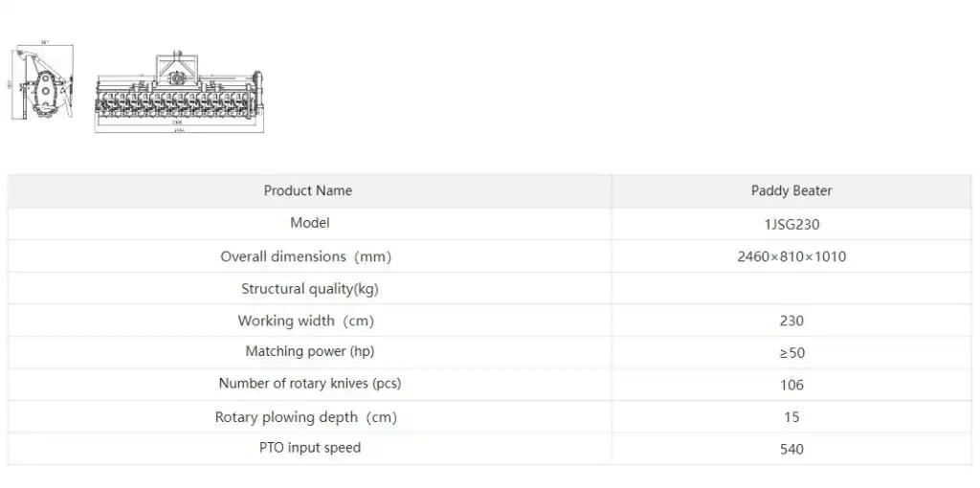Select the "Model" row label

(x=309, y=223)
